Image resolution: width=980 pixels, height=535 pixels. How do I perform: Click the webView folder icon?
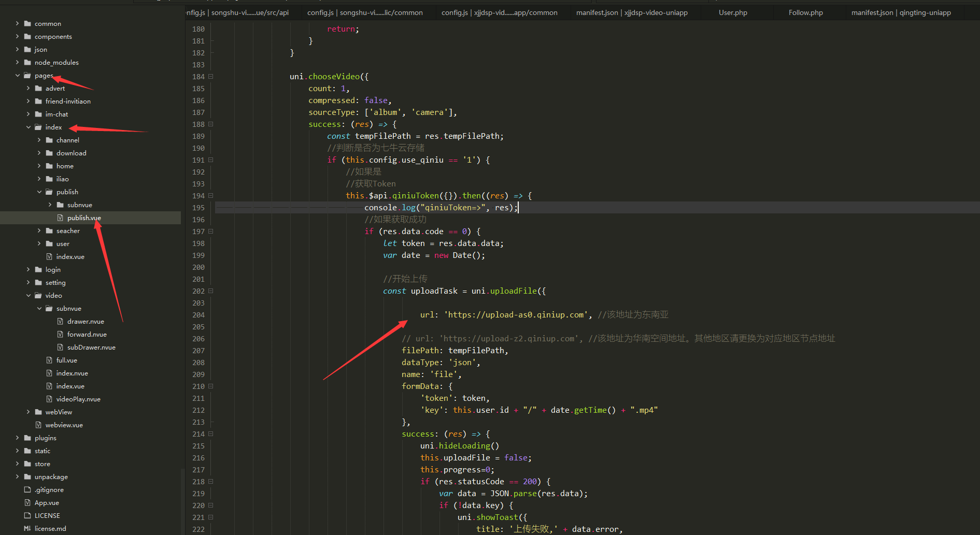pos(38,412)
